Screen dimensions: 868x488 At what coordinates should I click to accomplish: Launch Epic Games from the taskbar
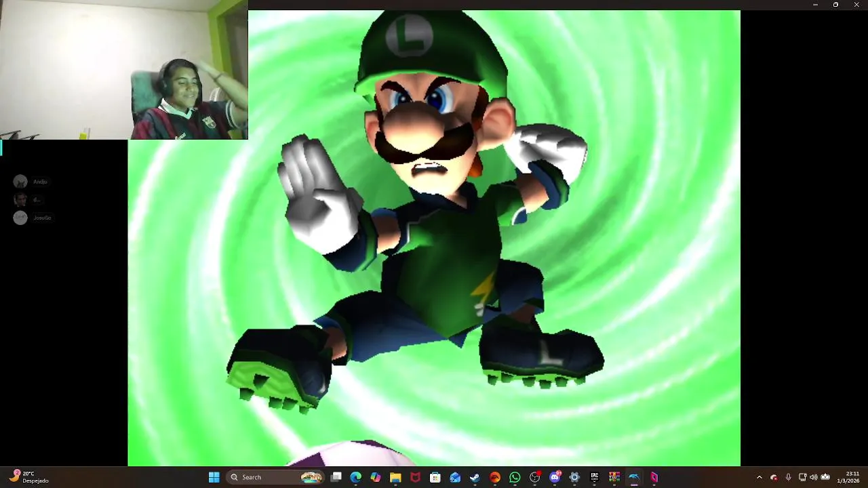(x=595, y=477)
